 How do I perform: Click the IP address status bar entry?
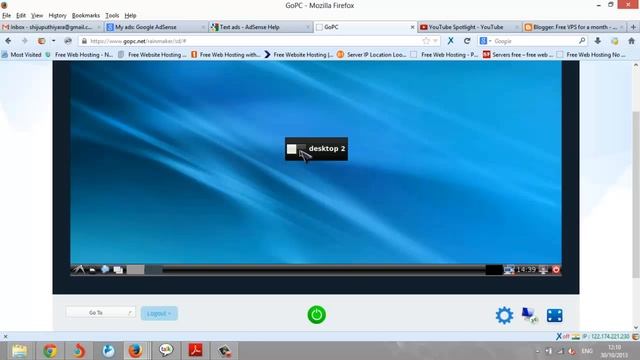click(605, 337)
